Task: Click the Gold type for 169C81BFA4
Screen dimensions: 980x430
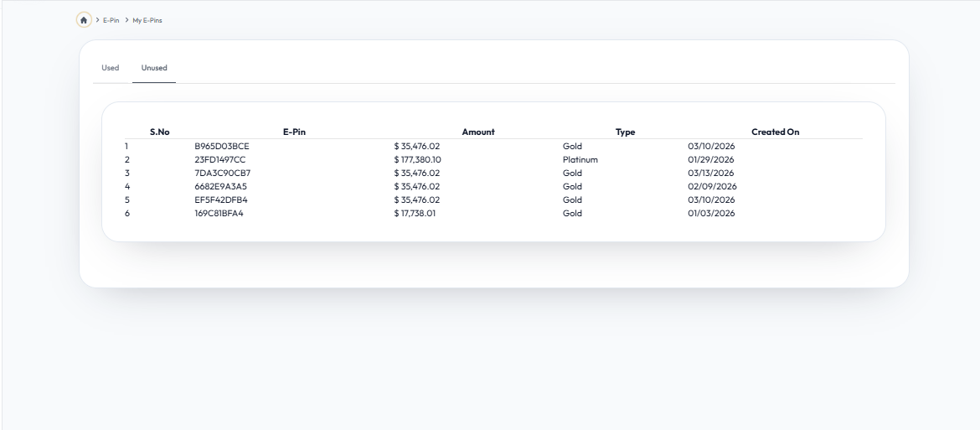Action: click(572, 213)
